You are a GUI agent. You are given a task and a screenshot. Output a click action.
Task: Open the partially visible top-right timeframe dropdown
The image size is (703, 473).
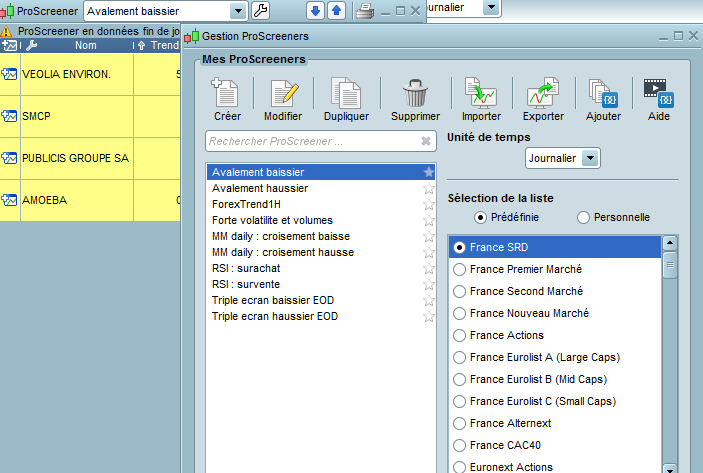pyautogui.click(x=492, y=7)
